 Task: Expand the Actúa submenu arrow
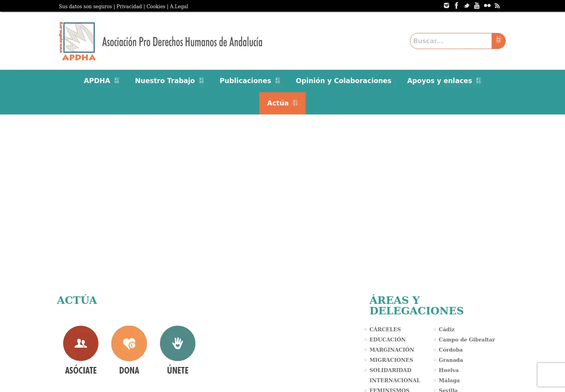click(x=295, y=103)
